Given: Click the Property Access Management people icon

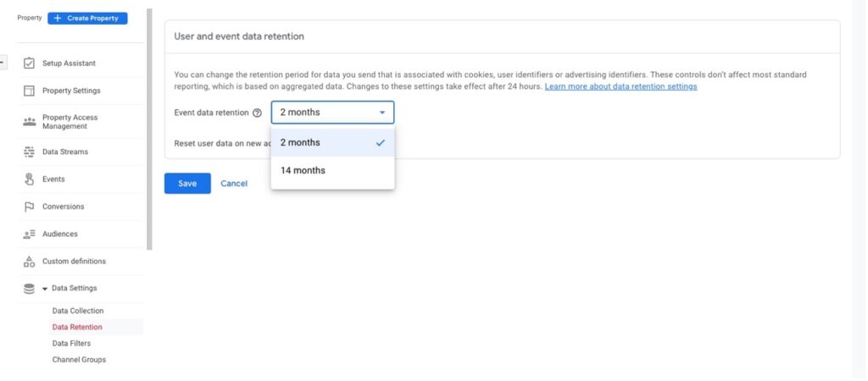Looking at the screenshot, I should point(29,122).
